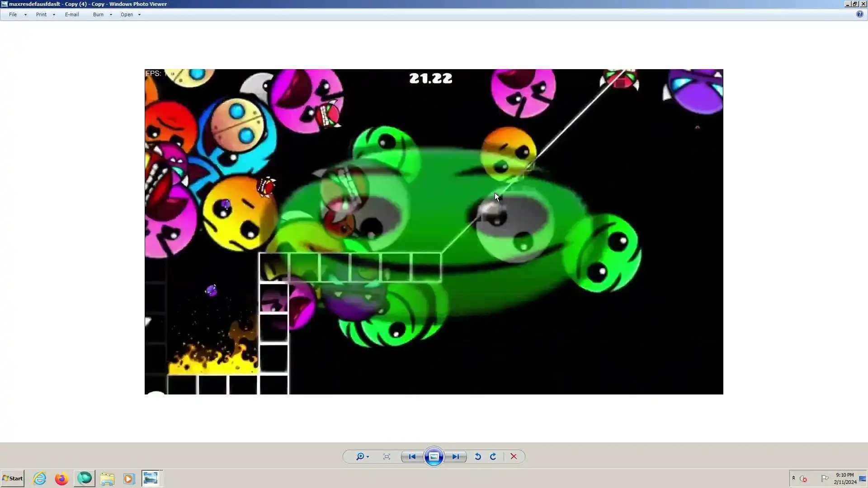Screen dimensions: 868x488
Task: Go to the next photo
Action: (455, 456)
